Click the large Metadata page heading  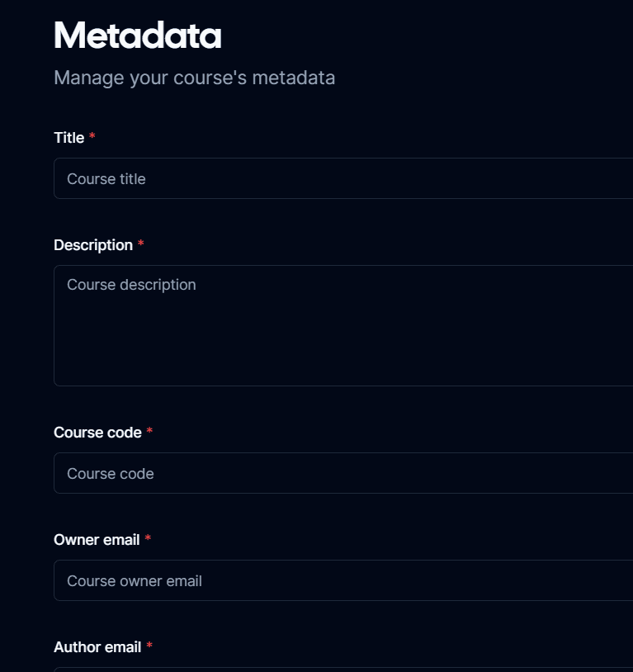click(138, 35)
